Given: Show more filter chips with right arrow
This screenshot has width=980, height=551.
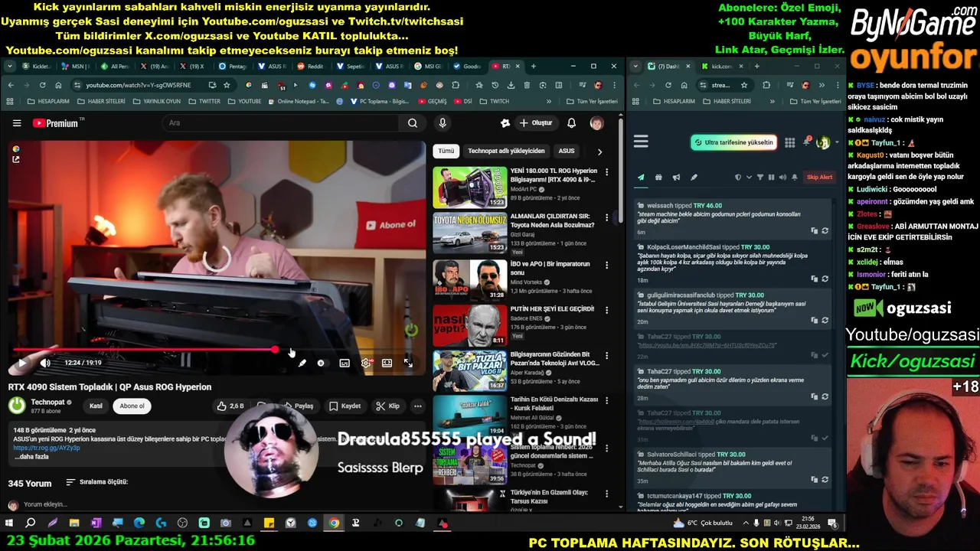Looking at the screenshot, I should (x=599, y=152).
